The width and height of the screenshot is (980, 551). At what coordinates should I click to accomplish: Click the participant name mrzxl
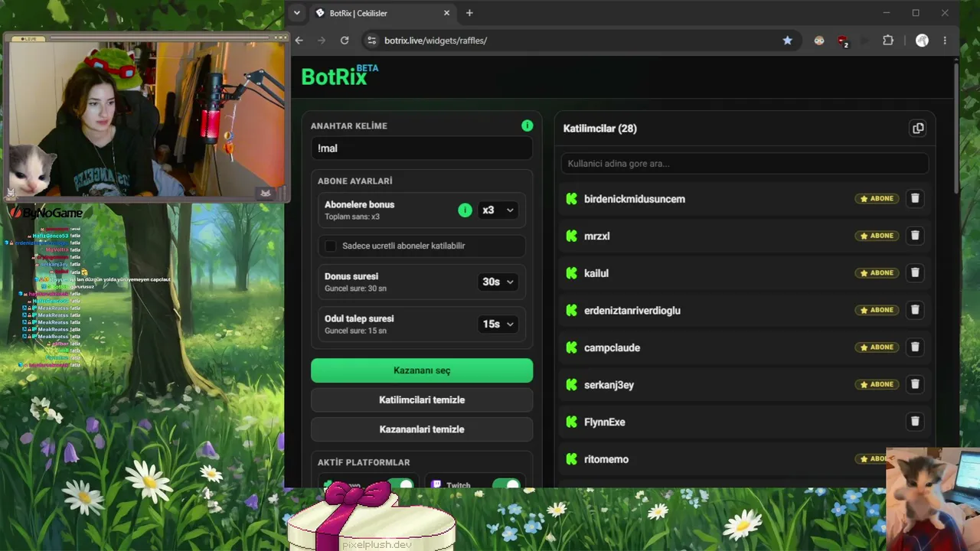(597, 236)
